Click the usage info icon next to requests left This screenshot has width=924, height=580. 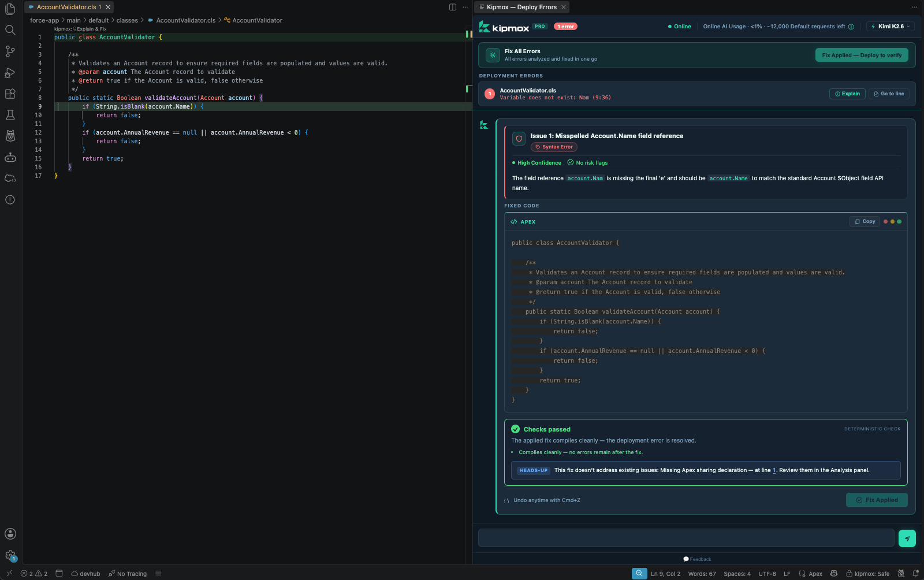click(851, 27)
